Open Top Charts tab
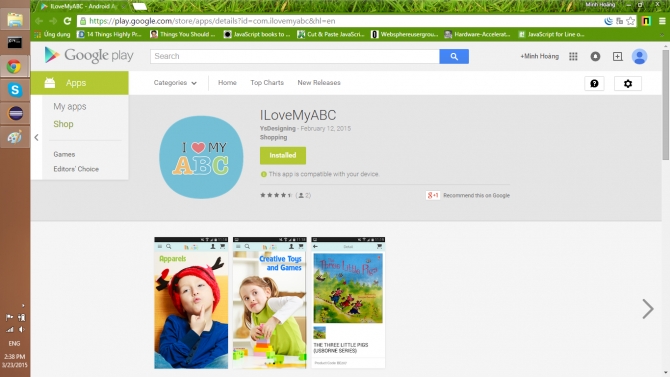 pyautogui.click(x=267, y=83)
